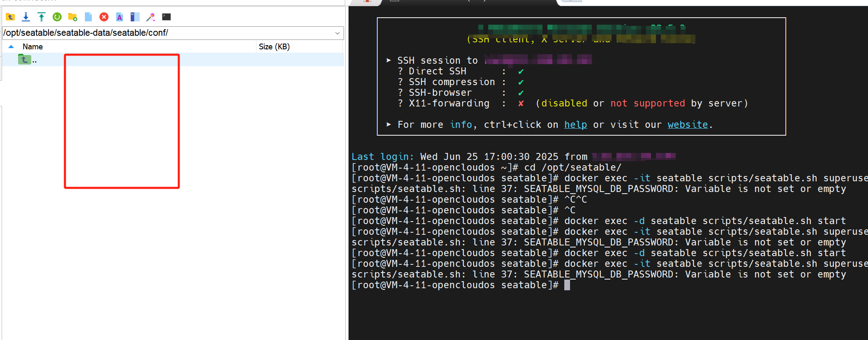Click the blue 'info' word in terminal banner
Image resolution: width=868 pixels, height=340 pixels.
tap(461, 125)
